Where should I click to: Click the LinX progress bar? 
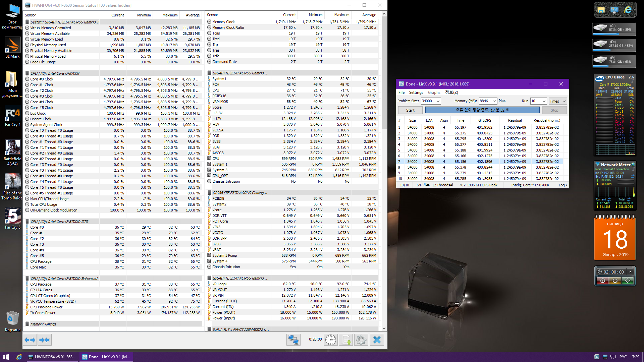pyautogui.click(x=482, y=110)
